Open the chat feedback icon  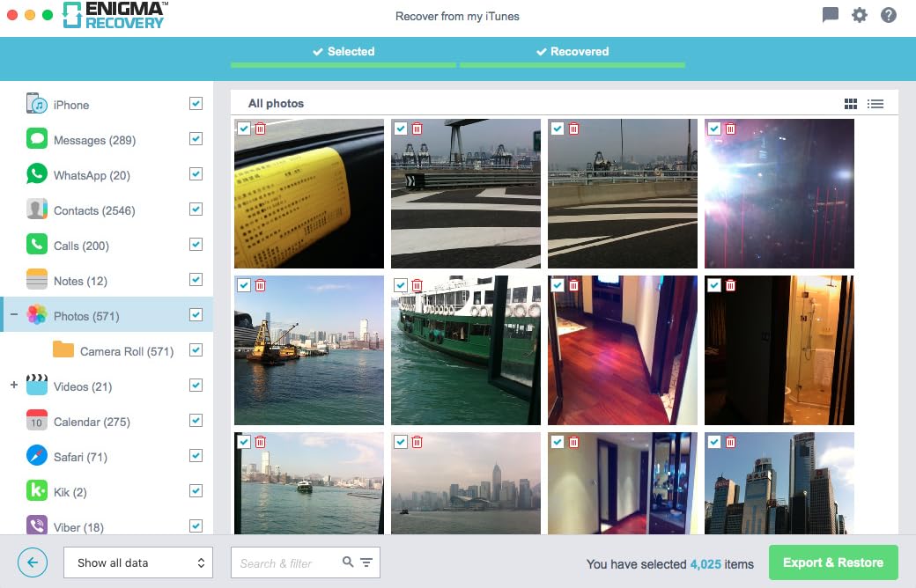[x=830, y=15]
